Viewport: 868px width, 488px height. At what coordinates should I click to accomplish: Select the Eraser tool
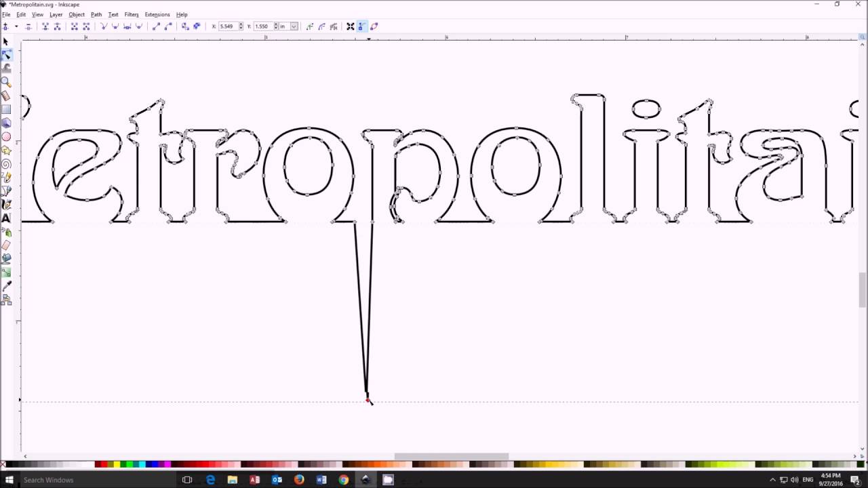[x=6, y=245]
